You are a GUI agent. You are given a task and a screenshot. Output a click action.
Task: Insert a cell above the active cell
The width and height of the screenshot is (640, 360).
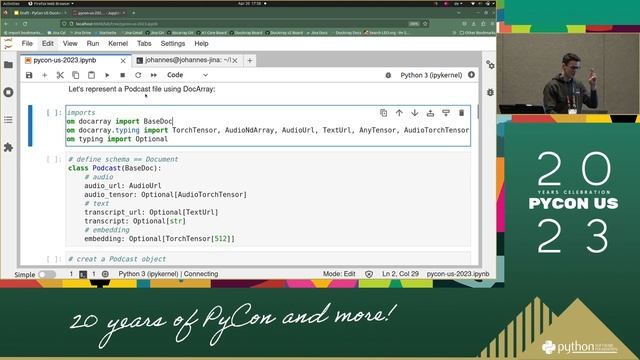tap(430, 113)
